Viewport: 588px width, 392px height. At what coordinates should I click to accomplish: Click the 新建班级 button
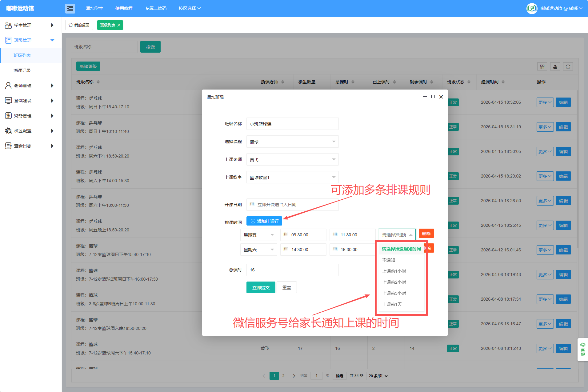click(x=88, y=66)
